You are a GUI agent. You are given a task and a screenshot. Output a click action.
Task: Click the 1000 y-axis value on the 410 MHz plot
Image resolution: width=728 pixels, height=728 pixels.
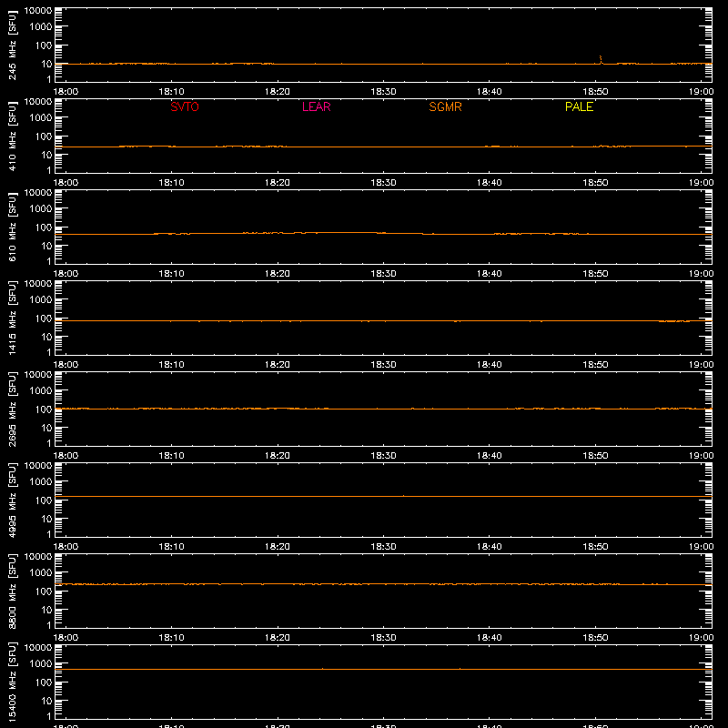[x=41, y=118]
